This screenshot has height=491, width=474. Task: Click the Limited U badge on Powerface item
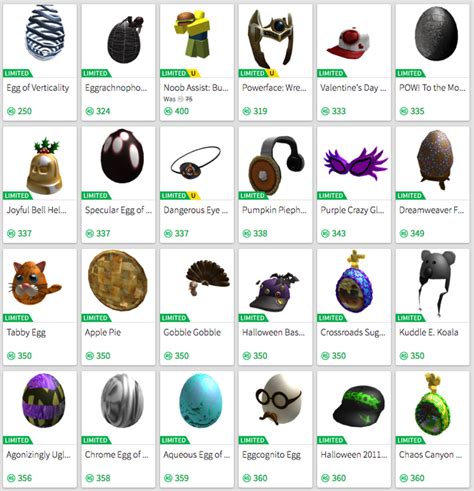click(258, 73)
